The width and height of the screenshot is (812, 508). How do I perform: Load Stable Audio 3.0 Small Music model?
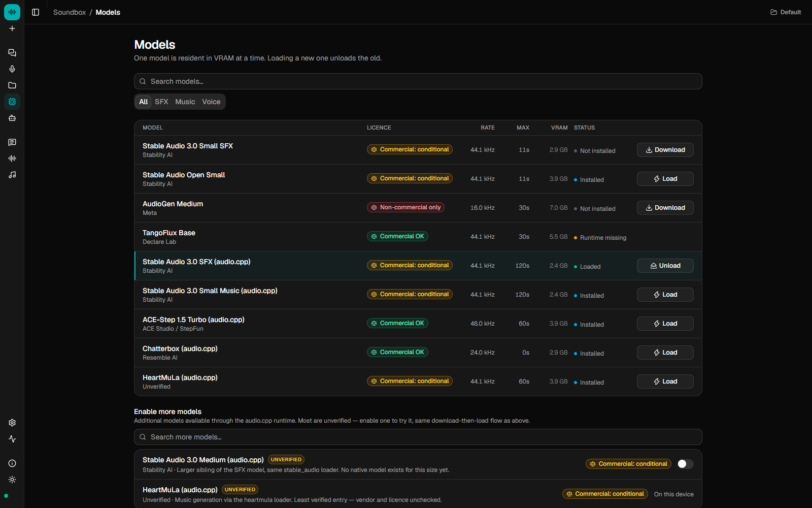[665, 295]
